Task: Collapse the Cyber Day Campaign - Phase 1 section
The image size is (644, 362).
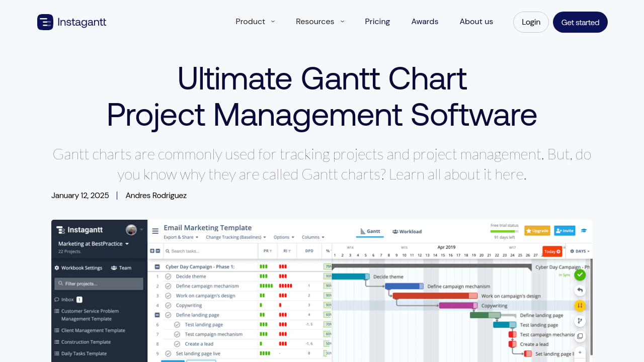Action: 157,267
